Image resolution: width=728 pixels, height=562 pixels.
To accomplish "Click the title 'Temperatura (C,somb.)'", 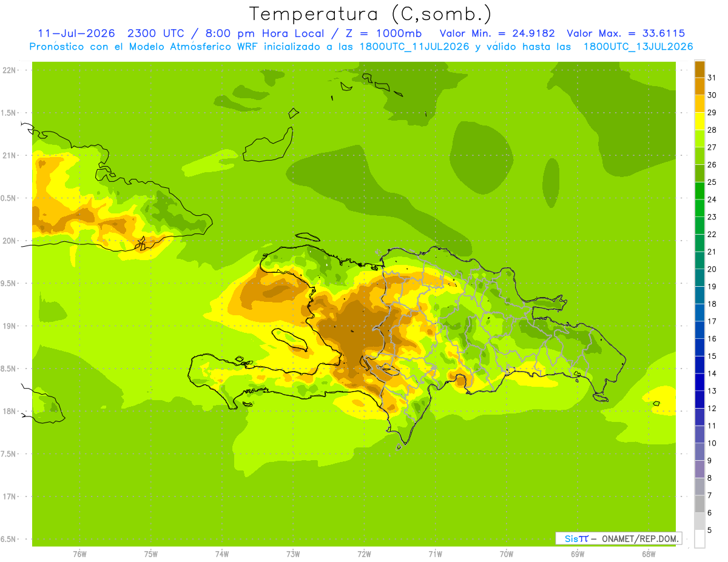I will coord(371,14).
